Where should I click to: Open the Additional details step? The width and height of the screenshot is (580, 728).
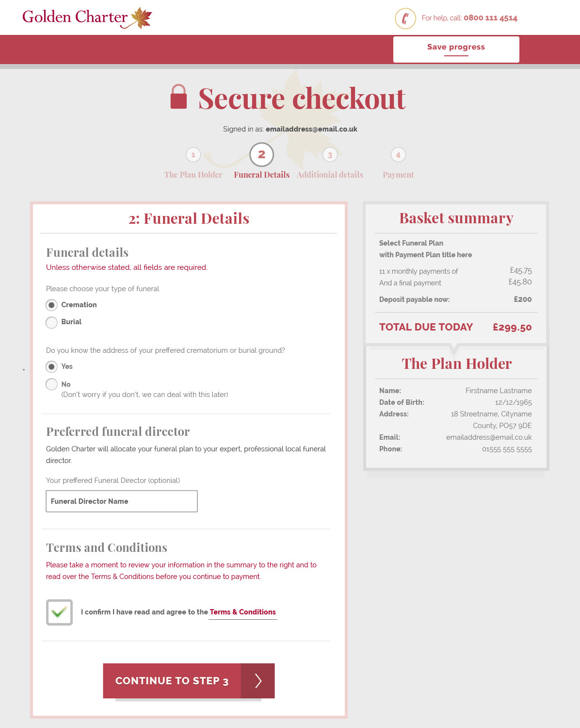click(x=330, y=174)
